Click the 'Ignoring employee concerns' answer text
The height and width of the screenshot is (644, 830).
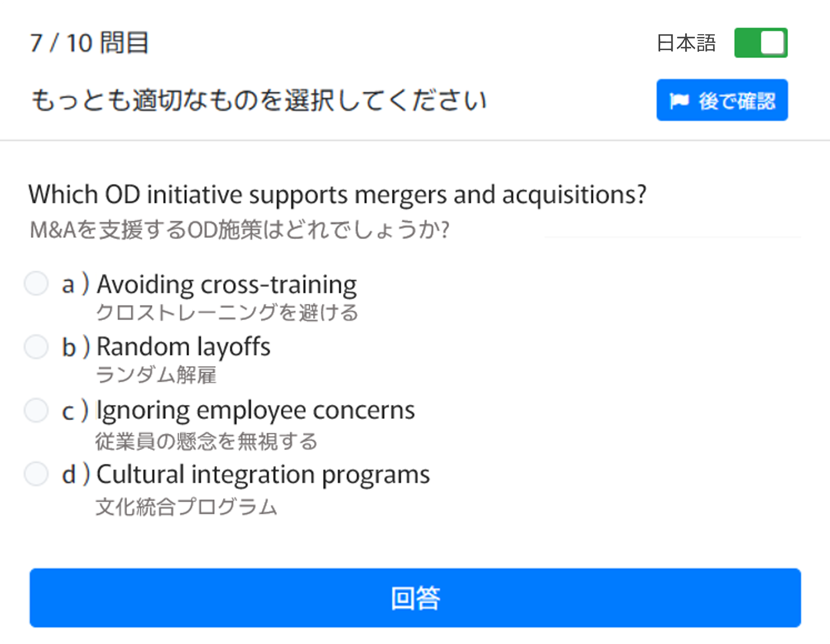256,410
